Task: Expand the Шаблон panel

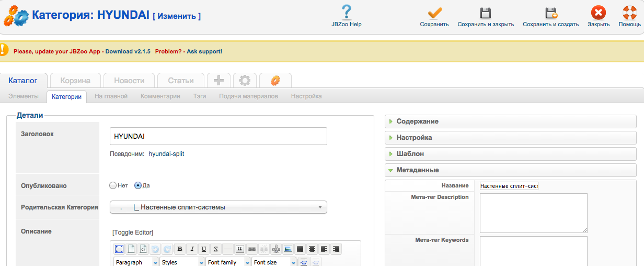Action: [511, 154]
